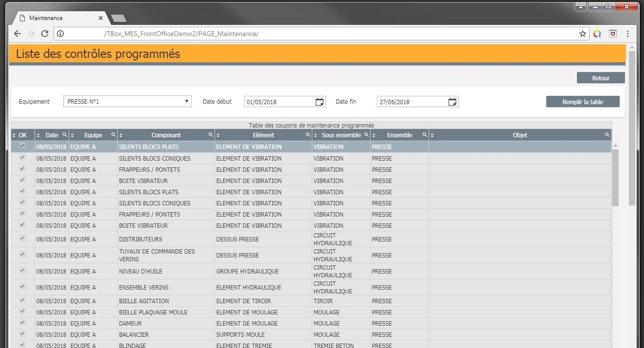Toggle OK checkbox for ENSEMBLE VERINS row
The width and height of the screenshot is (644, 348).
[x=22, y=287]
